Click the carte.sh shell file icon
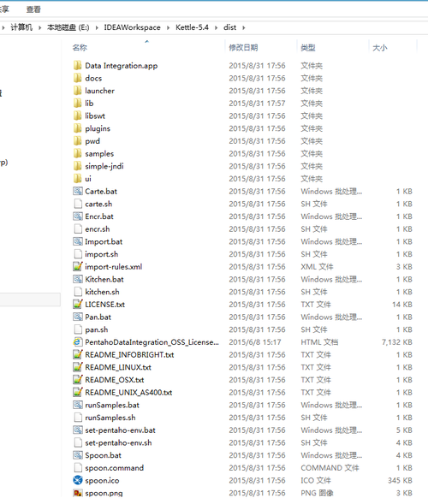Screen dimensions: 428x504 tap(78, 204)
